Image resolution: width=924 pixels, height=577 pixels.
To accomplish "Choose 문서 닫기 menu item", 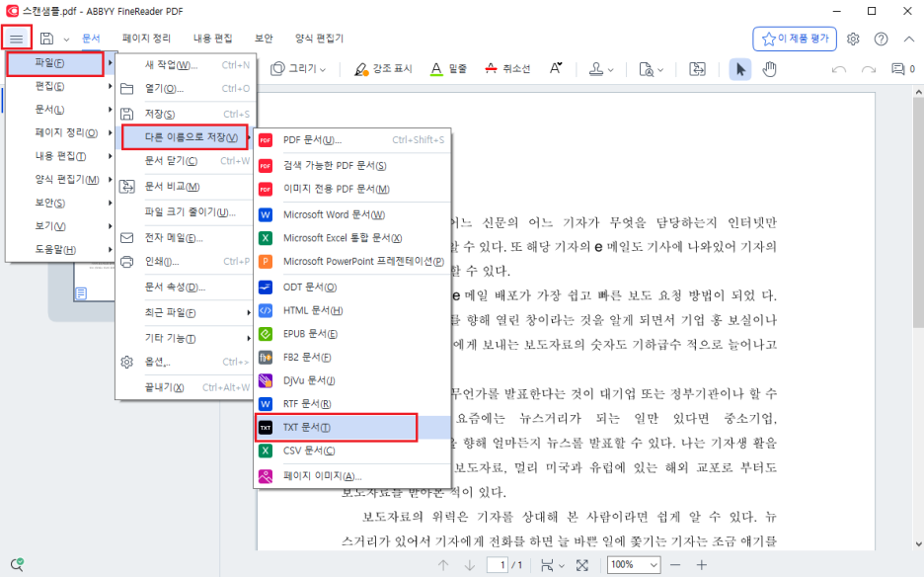I will pos(185,160).
